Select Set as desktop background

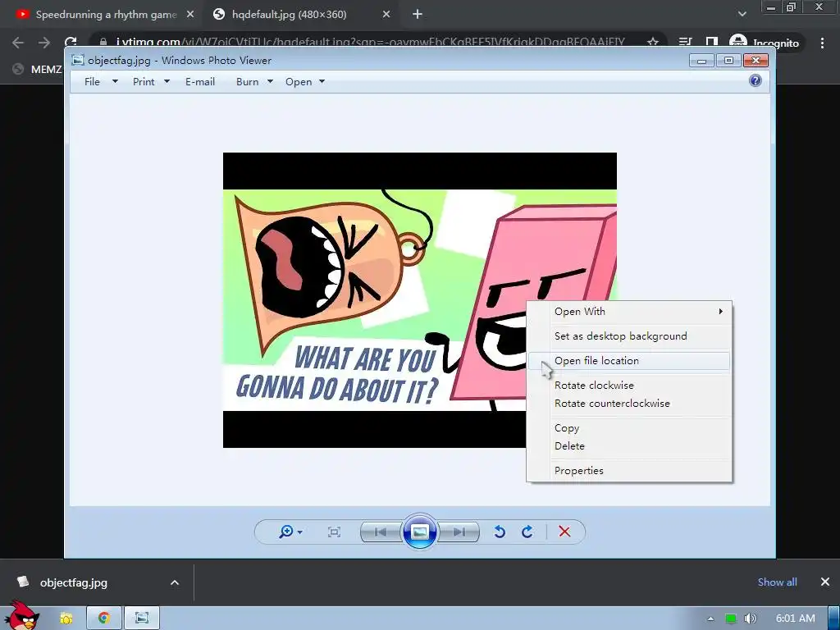point(629,336)
